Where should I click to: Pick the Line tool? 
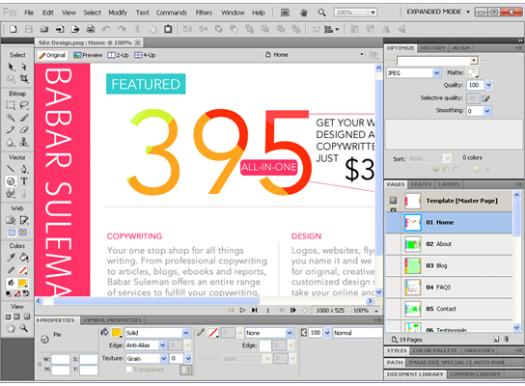coord(11,169)
